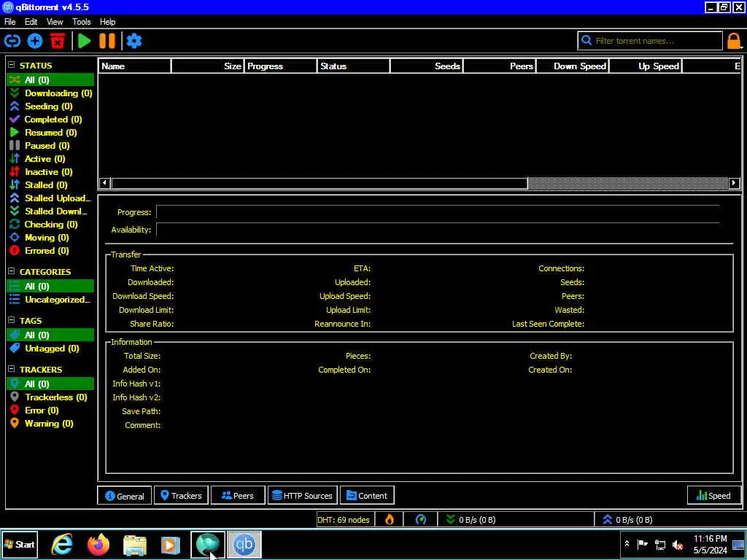Select the Stalled Downloading filter
Screen dimensions: 747x560
pyautogui.click(x=50, y=211)
